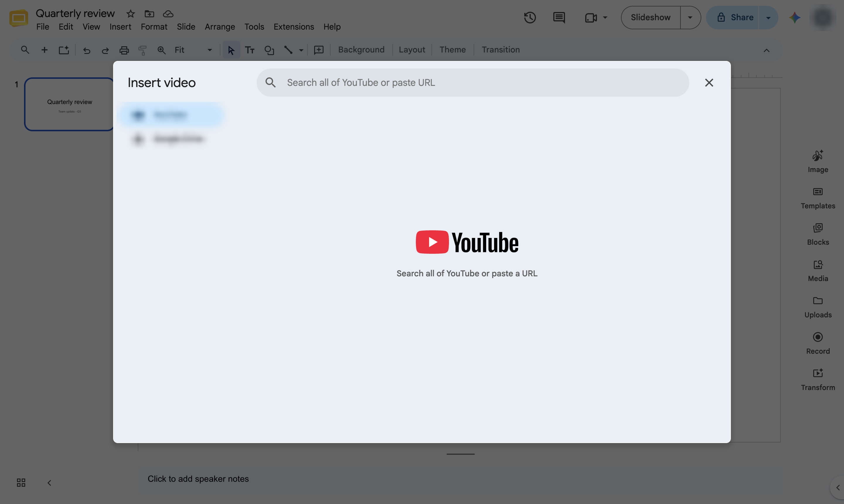Collapse the filmstrip panel chevron
The width and height of the screenshot is (844, 504).
[x=49, y=483]
